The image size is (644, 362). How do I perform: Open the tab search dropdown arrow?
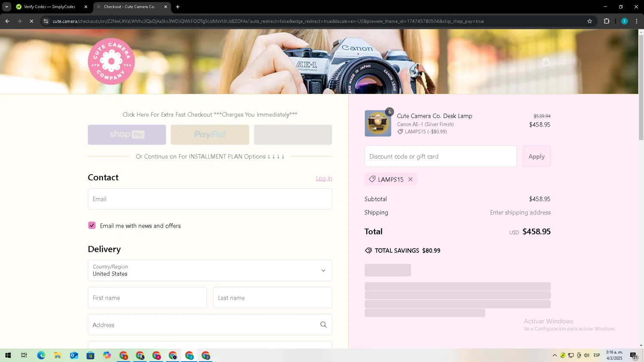[x=6, y=7]
